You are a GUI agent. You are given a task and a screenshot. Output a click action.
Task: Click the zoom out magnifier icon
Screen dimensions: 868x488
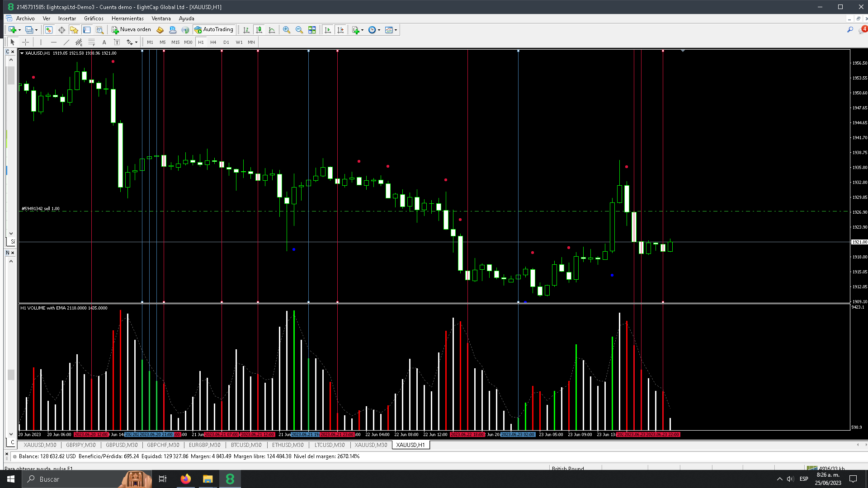[x=299, y=30]
